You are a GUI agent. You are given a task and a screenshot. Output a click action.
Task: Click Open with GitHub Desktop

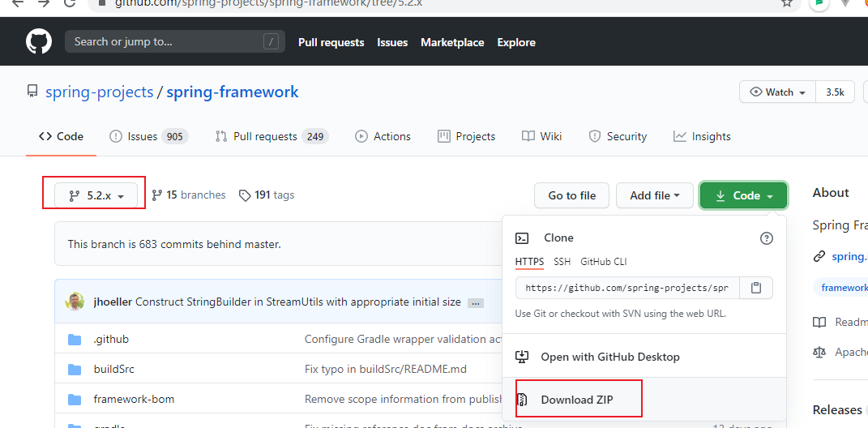(644, 357)
